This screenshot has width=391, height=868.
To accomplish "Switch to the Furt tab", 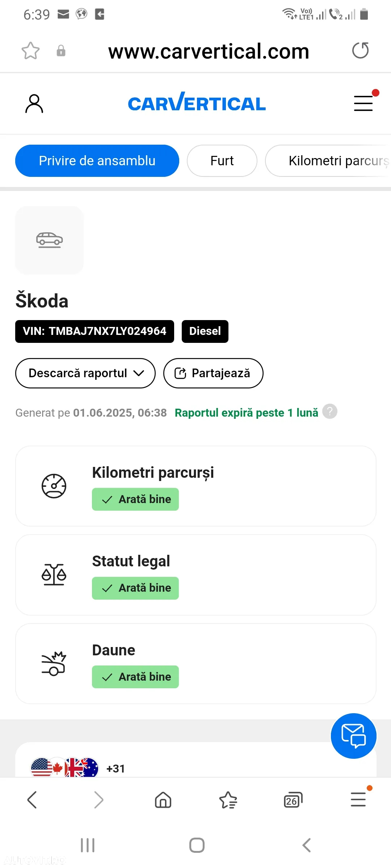I will [222, 161].
